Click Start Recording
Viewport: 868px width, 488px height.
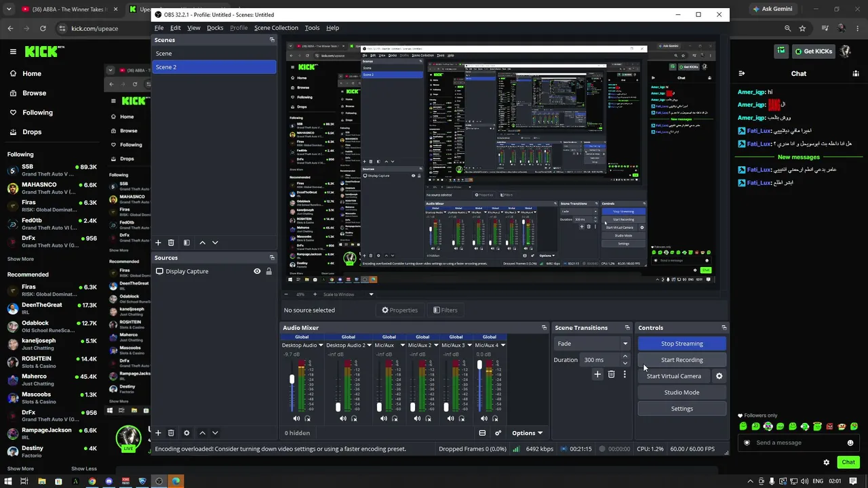click(682, 360)
